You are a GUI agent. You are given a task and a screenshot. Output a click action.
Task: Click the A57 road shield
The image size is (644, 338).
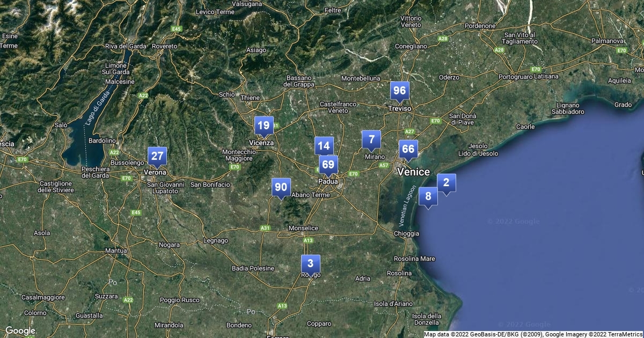click(x=383, y=165)
